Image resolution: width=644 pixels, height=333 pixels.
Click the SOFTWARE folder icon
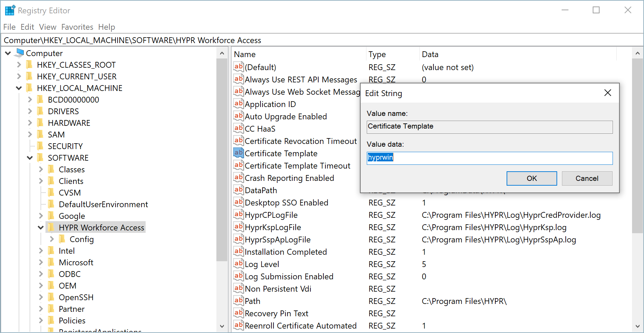40,158
